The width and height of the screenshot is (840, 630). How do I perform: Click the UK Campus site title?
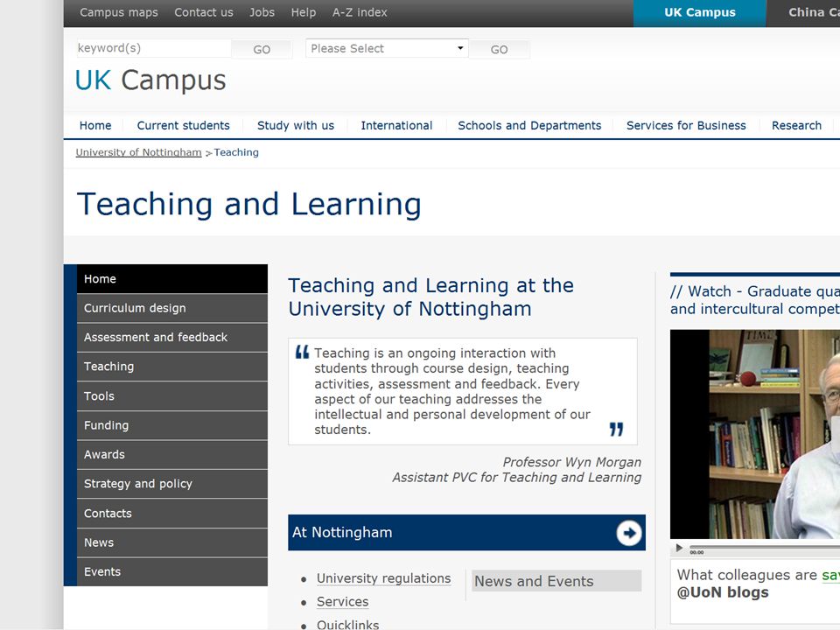[x=150, y=80]
